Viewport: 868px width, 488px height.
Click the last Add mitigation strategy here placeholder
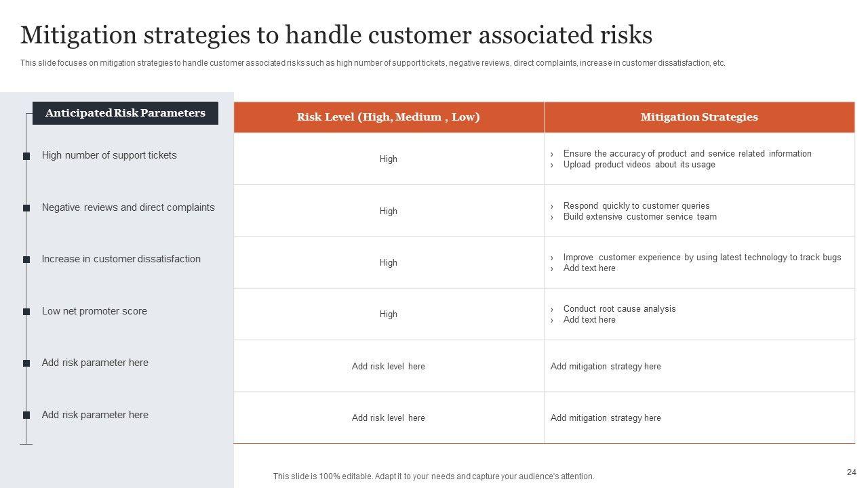pos(606,418)
